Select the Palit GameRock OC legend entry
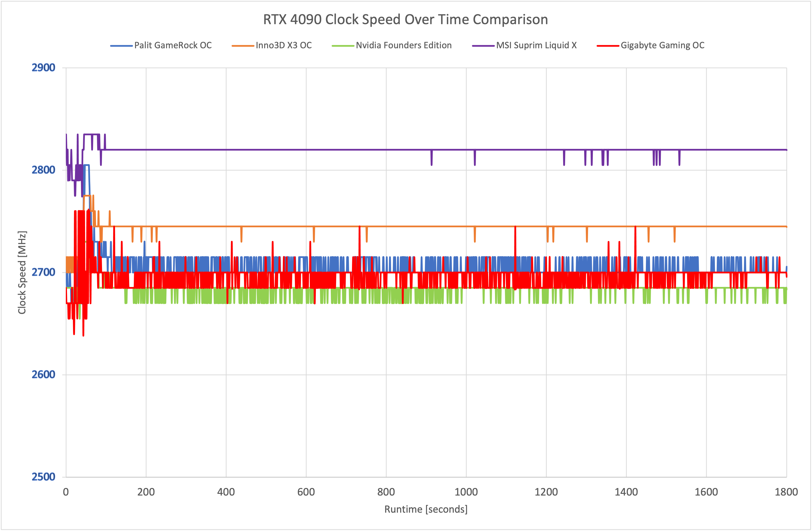Viewport: 812px width, 531px height. click(173, 45)
